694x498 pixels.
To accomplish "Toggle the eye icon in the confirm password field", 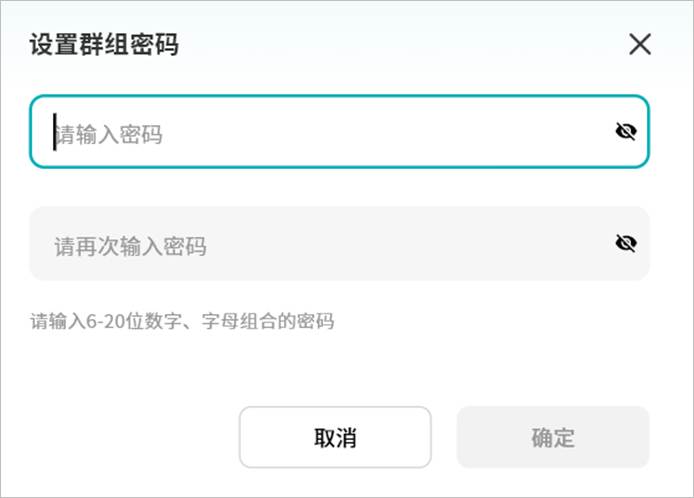I will [626, 243].
